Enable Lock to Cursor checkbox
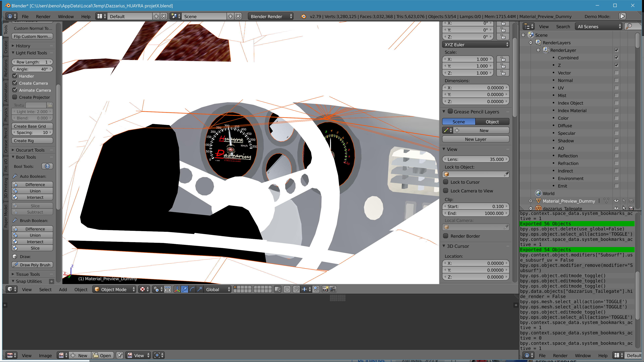 point(445,182)
